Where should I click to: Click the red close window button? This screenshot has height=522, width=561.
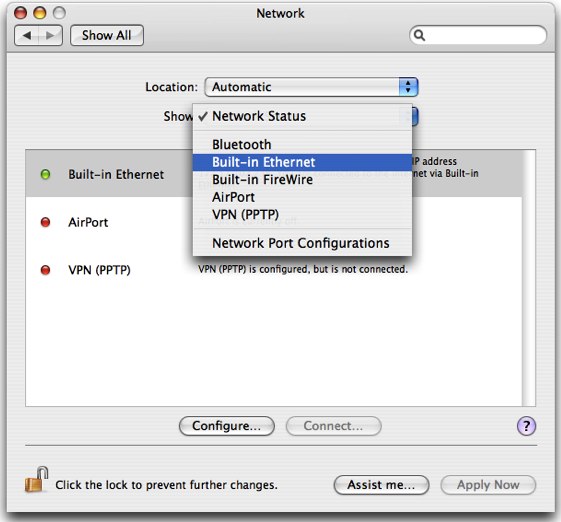[x=20, y=13]
